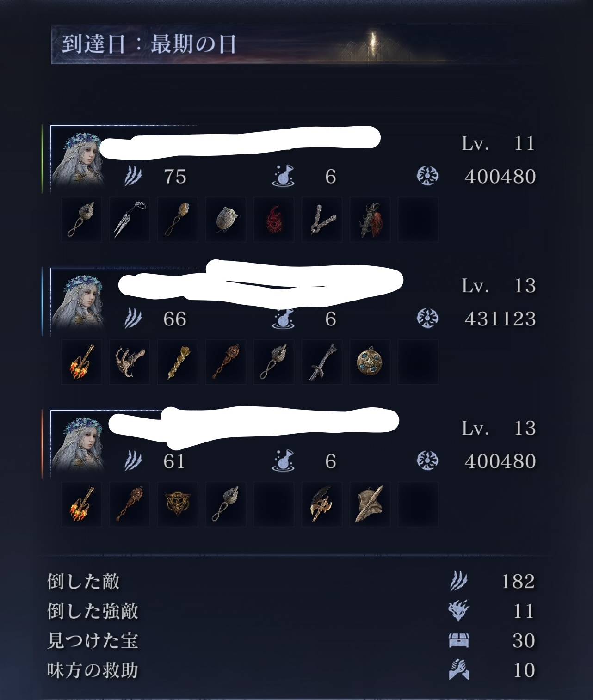Click the dark curved sword icon
The image size is (593, 700).
(322, 362)
